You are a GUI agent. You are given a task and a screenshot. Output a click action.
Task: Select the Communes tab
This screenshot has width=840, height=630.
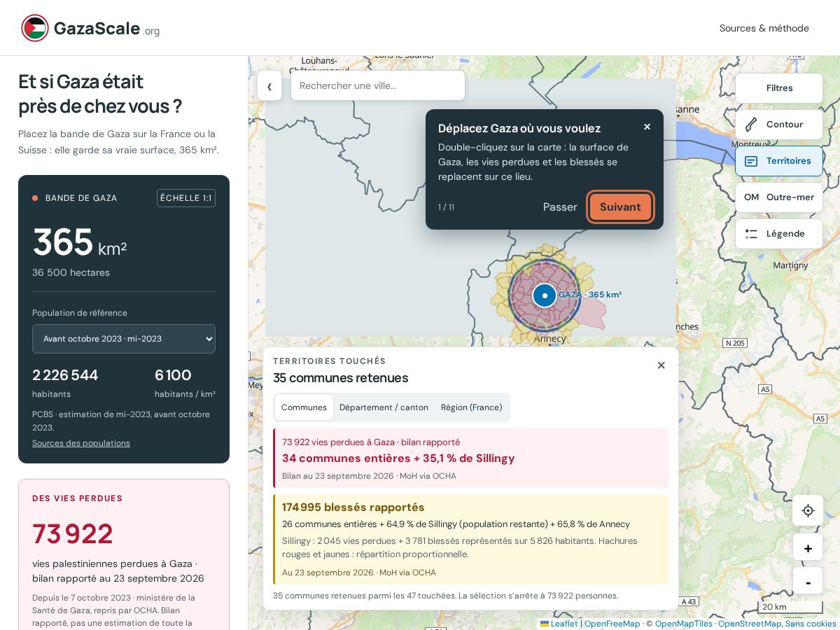304,407
